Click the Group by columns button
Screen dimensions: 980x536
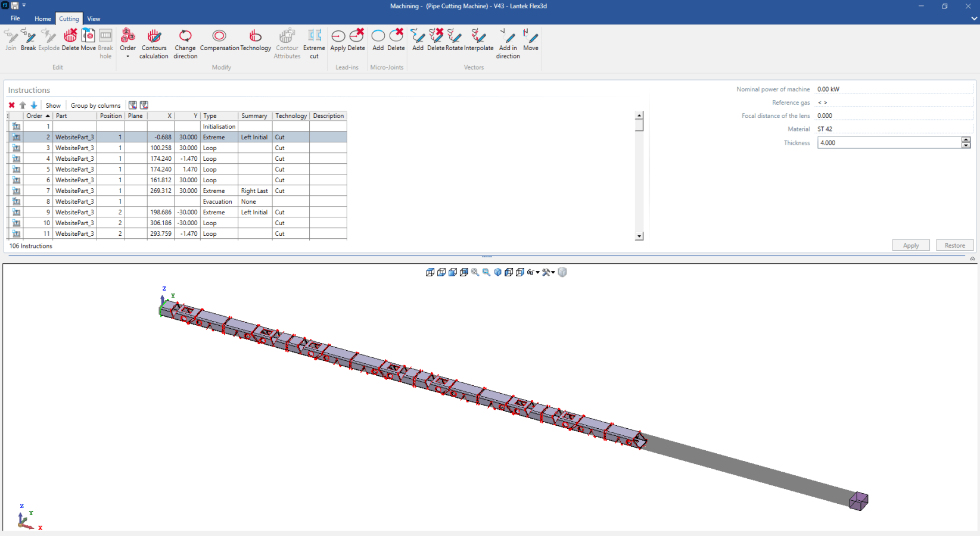(x=95, y=105)
